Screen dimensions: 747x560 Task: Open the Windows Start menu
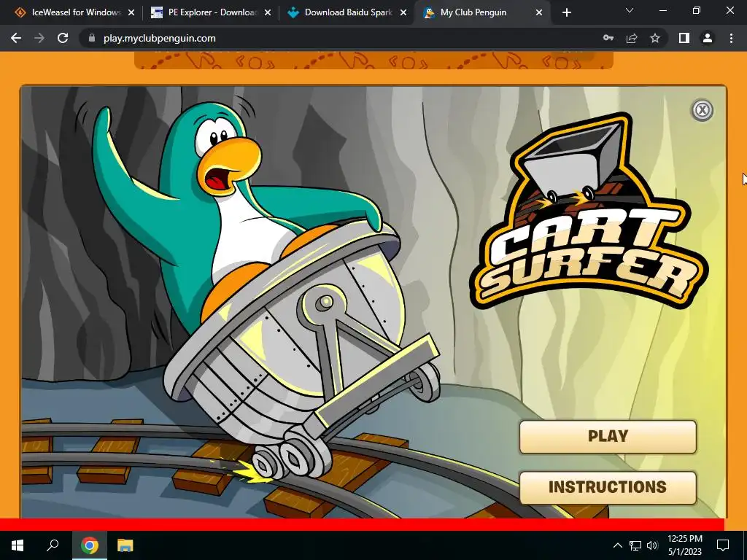click(18, 545)
